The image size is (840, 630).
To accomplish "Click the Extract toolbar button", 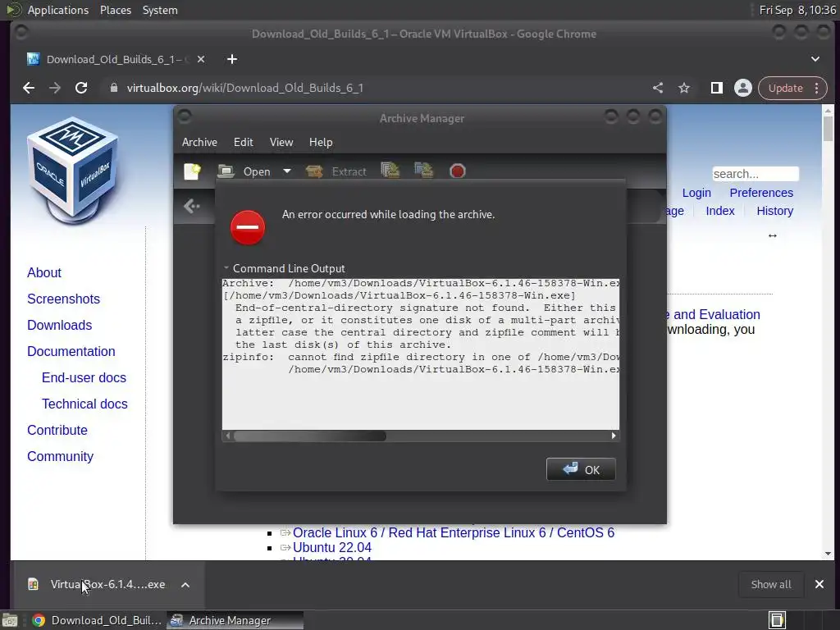I will point(336,171).
